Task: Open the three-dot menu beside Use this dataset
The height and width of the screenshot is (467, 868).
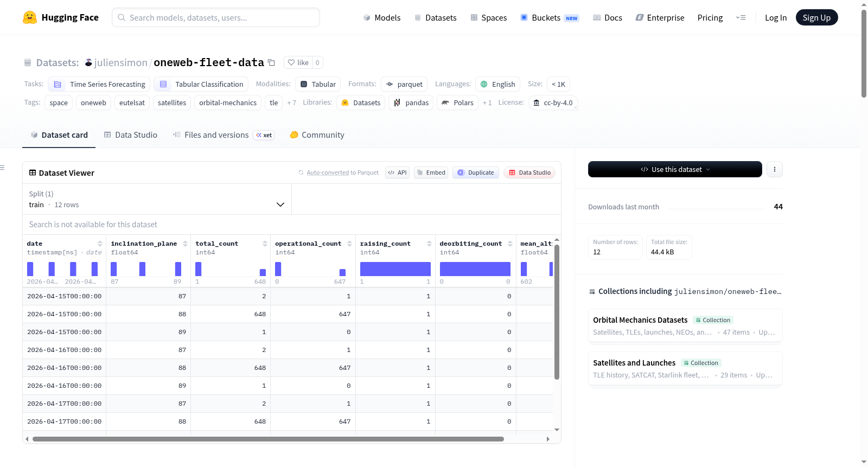Action: click(x=775, y=169)
